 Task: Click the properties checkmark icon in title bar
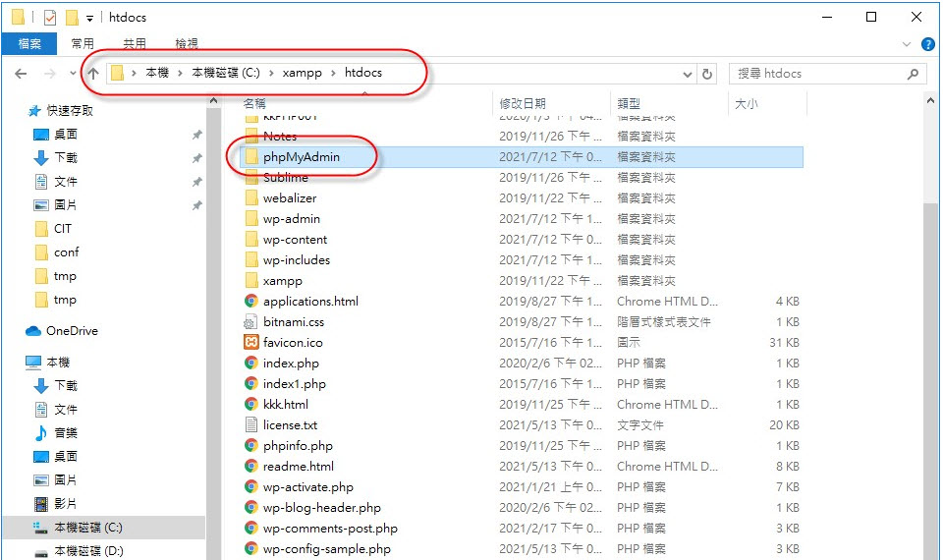pyautogui.click(x=50, y=17)
